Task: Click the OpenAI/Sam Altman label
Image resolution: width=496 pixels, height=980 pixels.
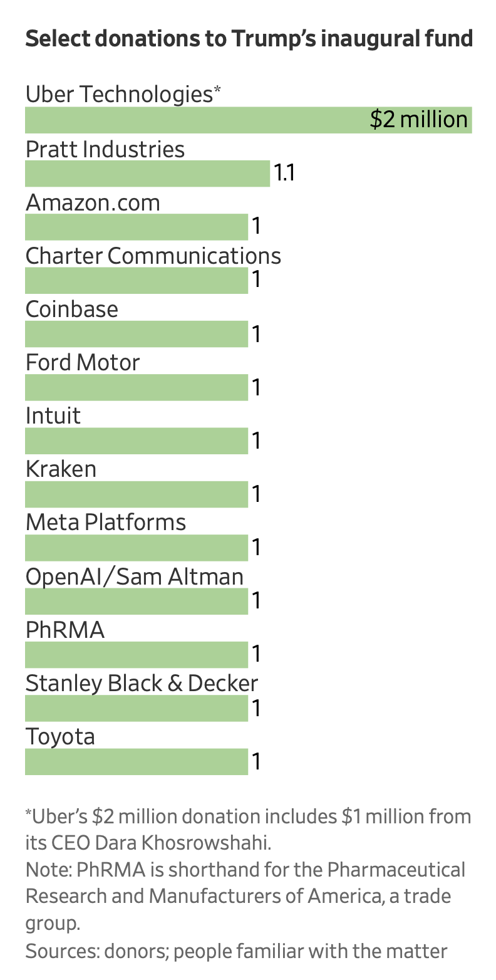Action: point(135,576)
